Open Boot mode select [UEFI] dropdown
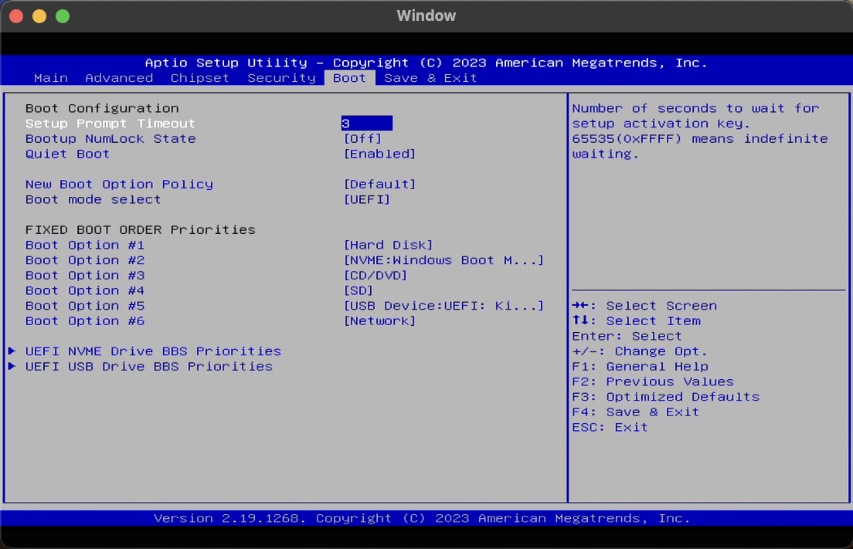This screenshot has width=853, height=549. pyautogui.click(x=367, y=200)
